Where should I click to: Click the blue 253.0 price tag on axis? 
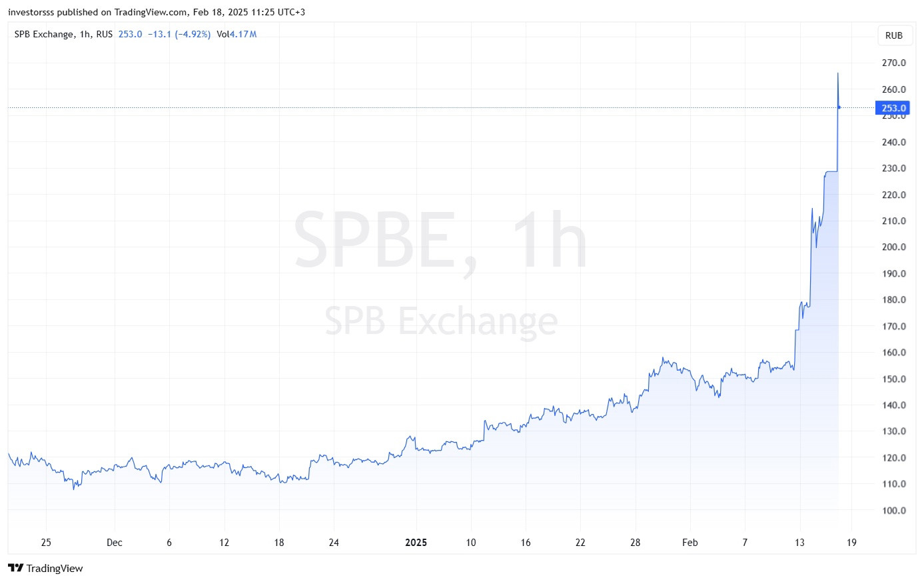(893, 108)
